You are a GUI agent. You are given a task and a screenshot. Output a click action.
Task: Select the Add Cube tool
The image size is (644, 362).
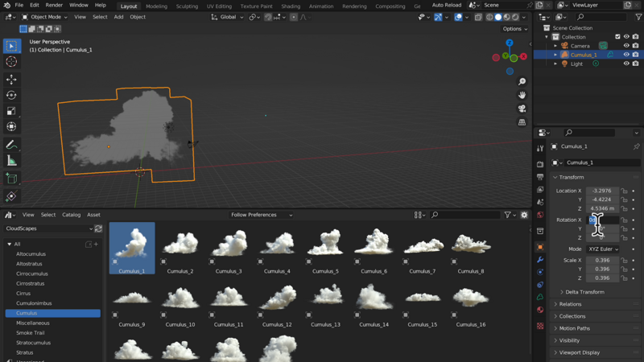click(x=11, y=179)
